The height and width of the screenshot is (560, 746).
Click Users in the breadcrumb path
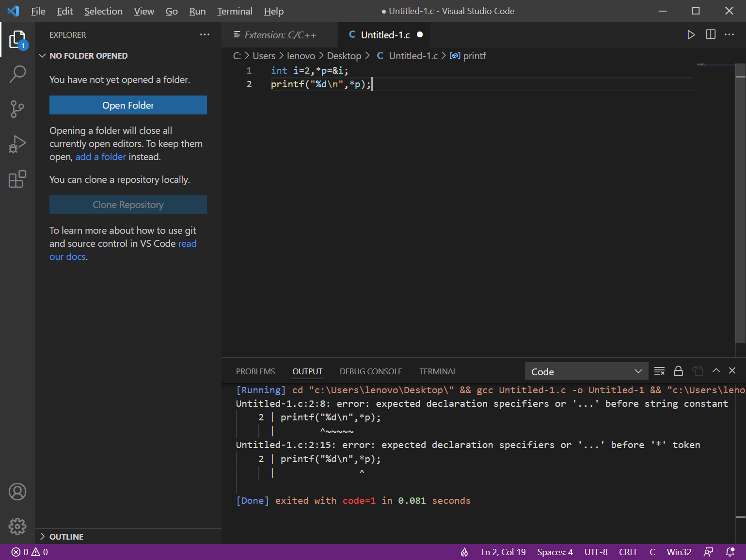point(264,56)
